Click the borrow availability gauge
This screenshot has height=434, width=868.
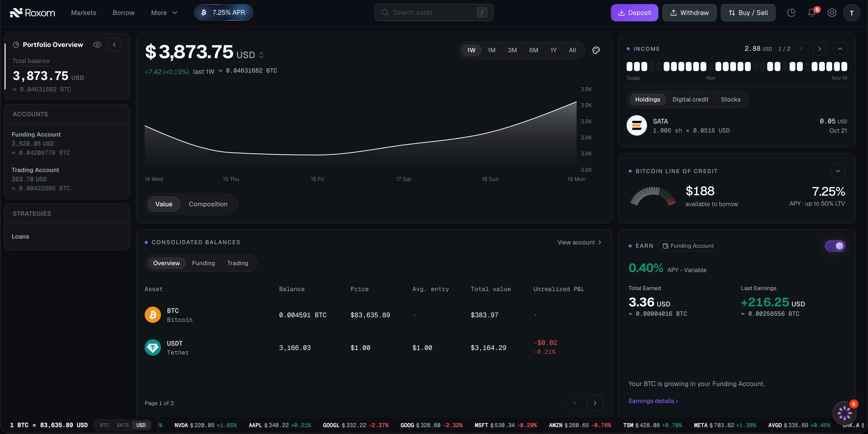(x=653, y=196)
